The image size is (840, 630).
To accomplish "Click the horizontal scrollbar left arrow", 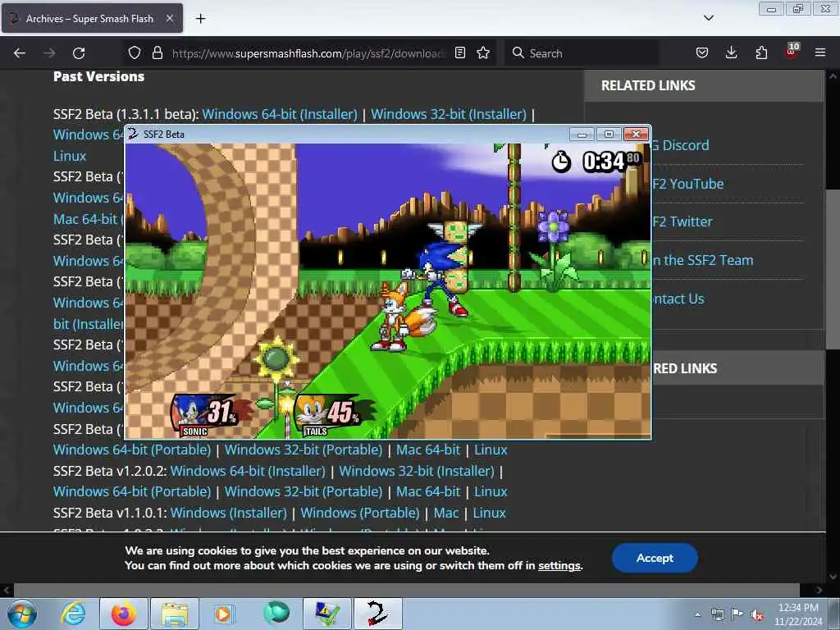I will pos(7,590).
